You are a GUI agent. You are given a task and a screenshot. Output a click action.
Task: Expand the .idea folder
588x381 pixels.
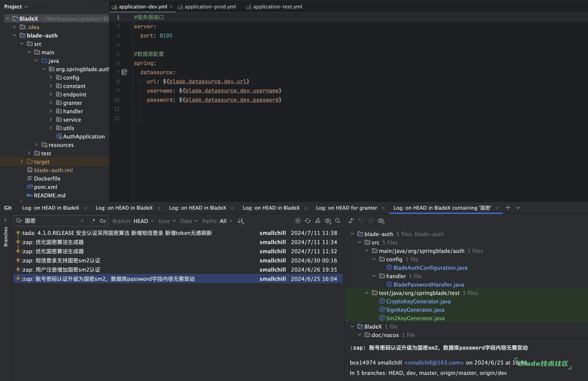pos(15,27)
